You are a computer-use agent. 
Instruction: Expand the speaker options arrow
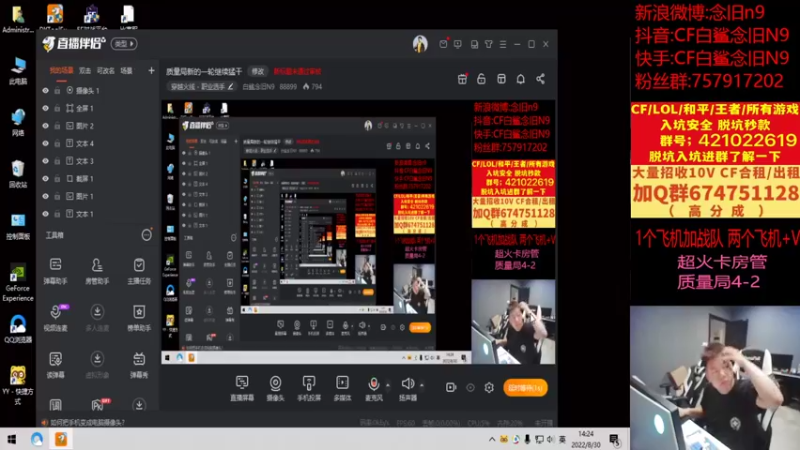[x=421, y=385]
